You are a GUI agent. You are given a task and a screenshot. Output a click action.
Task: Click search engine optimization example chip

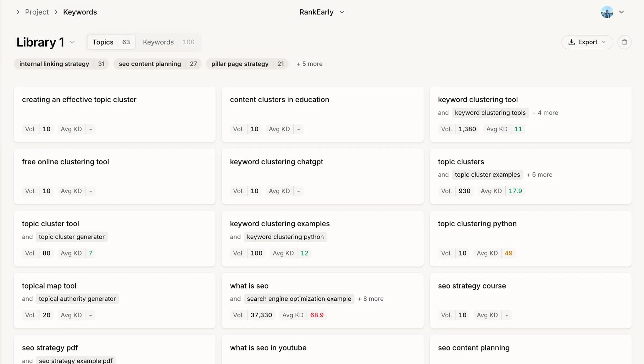point(299,299)
